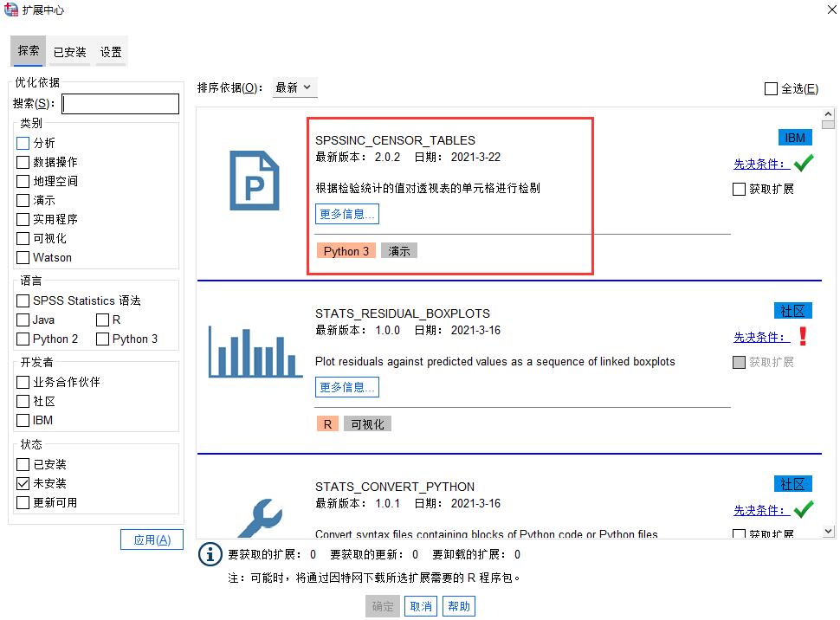
Task: Click the 搜索 search input field
Action: [120, 103]
